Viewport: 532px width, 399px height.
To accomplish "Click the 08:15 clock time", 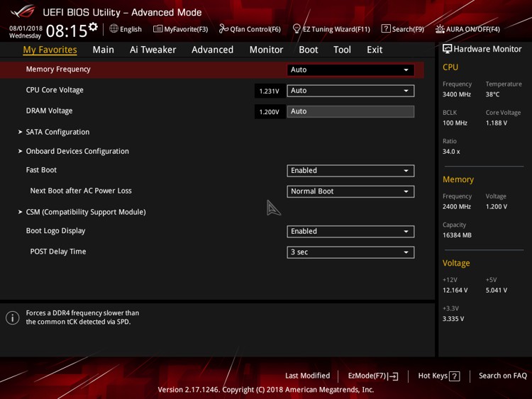I will tap(67, 31).
